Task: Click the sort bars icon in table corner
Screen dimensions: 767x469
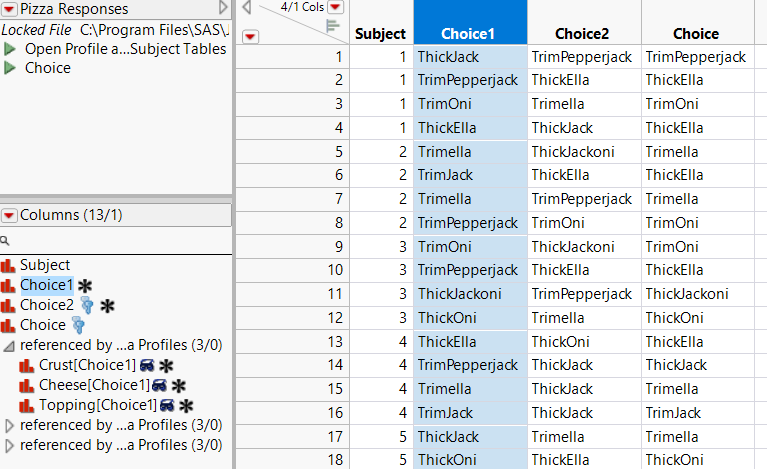Action: (333, 27)
